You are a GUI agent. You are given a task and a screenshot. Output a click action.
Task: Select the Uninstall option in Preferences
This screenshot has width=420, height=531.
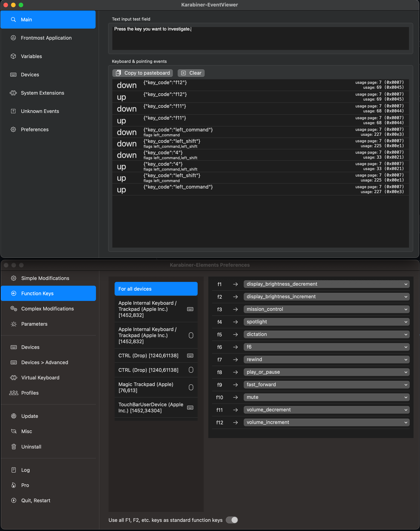[x=31, y=447]
